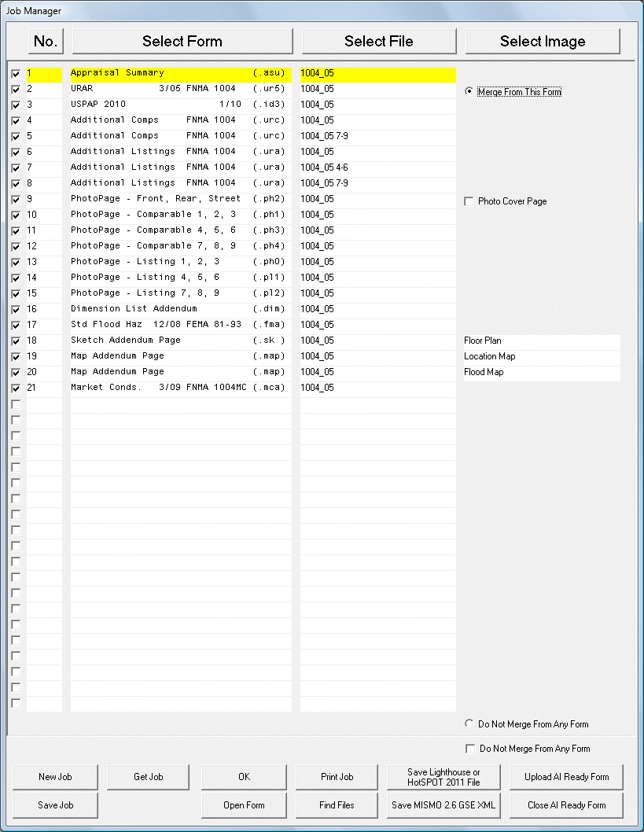Click Save MISMO 2.6 GSE XML button

pyautogui.click(x=443, y=805)
